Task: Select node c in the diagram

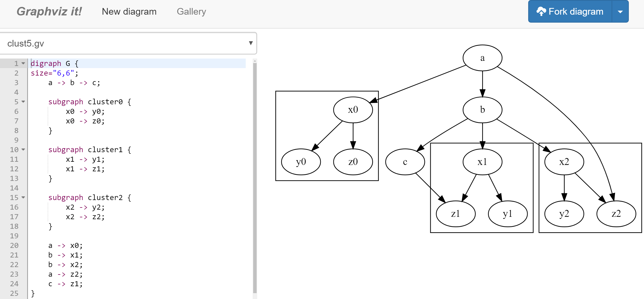Action: click(405, 161)
